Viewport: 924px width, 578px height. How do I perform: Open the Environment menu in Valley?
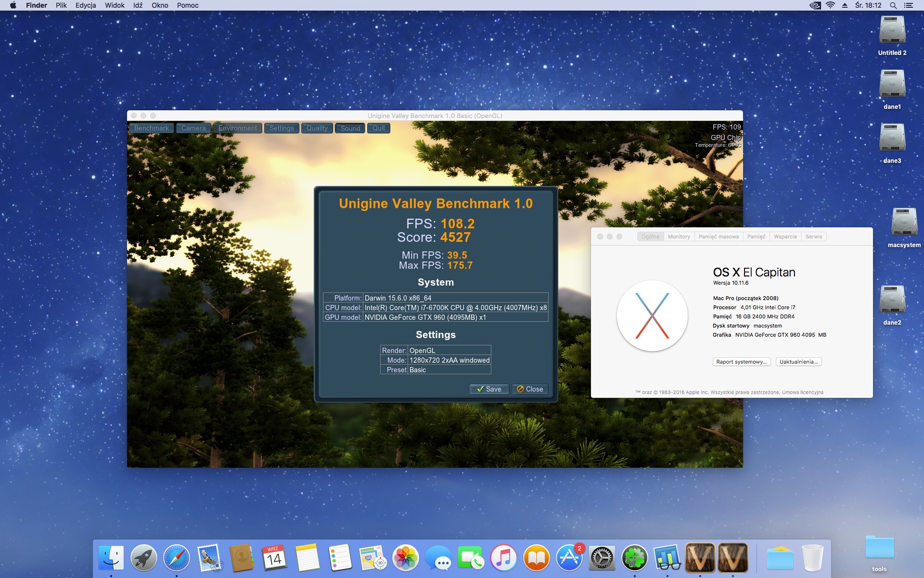tap(238, 128)
